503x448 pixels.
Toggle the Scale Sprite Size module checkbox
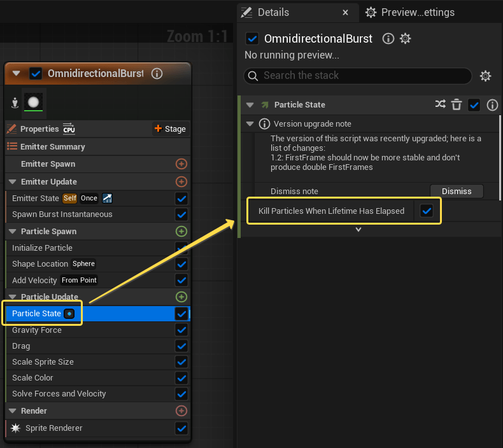pyautogui.click(x=181, y=362)
